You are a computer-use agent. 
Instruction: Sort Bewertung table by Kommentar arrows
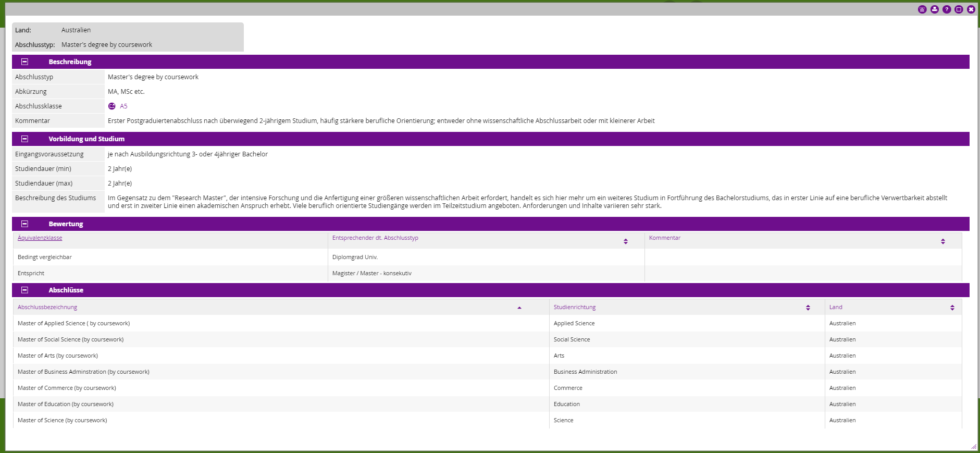pos(942,241)
